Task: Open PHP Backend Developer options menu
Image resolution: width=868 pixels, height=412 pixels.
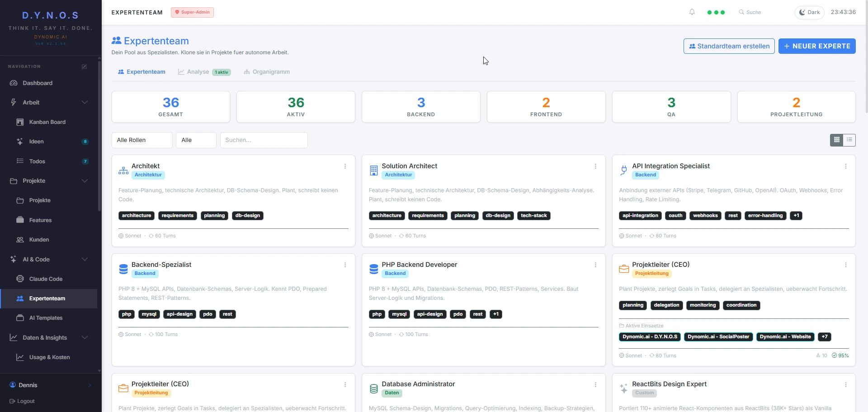Action: pyautogui.click(x=595, y=265)
